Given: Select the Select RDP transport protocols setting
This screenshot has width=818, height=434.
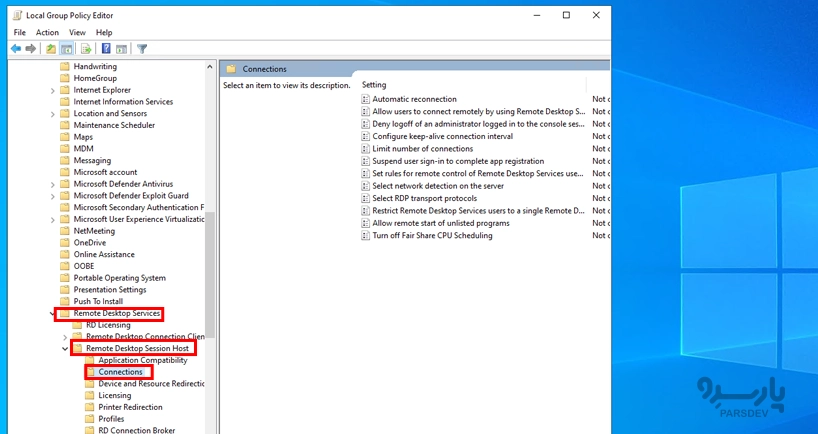Looking at the screenshot, I should (424, 198).
